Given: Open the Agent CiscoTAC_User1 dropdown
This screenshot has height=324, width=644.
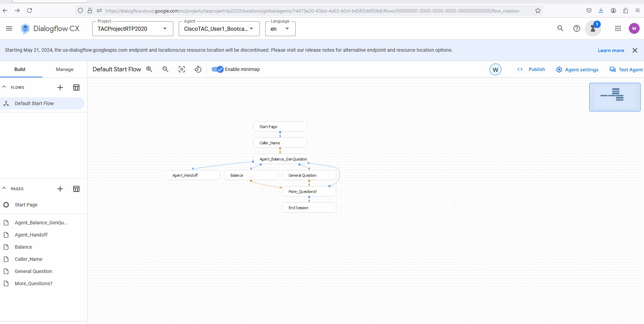Looking at the screenshot, I should pyautogui.click(x=219, y=29).
